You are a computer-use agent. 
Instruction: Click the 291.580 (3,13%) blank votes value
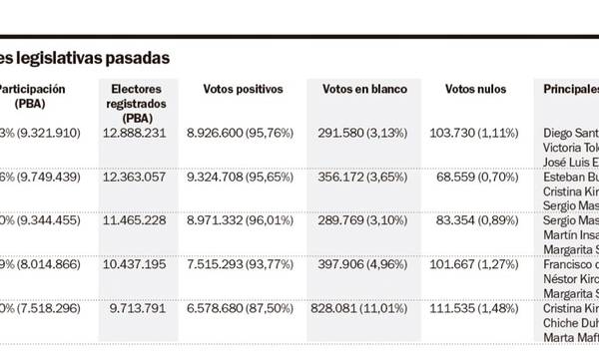pyautogui.click(x=362, y=133)
